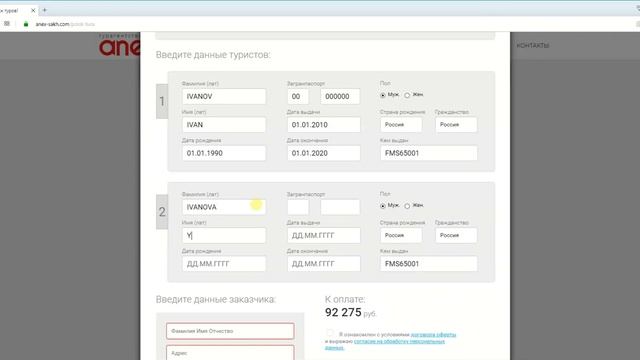640x360 pixels.
Task: Click tourist 2 empty passport series field
Action: point(298,207)
